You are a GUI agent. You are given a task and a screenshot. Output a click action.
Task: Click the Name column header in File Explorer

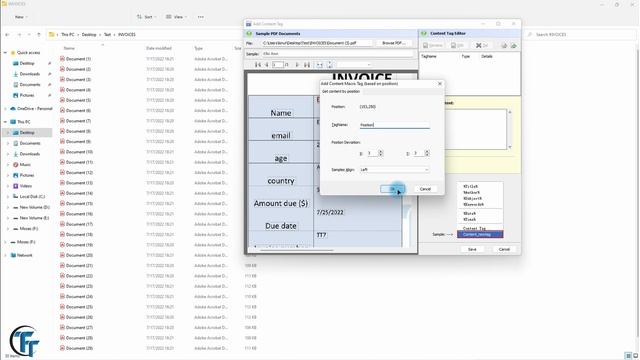point(69,48)
